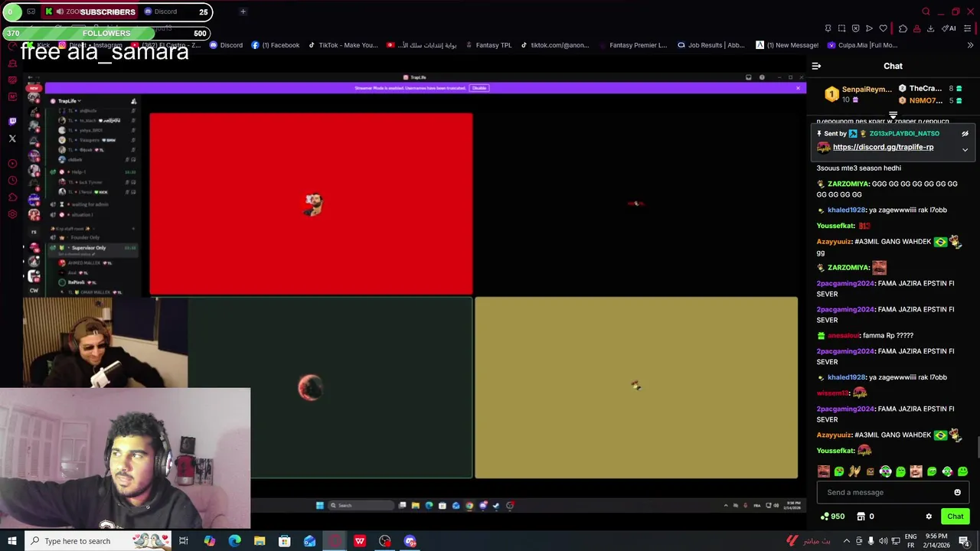The width and height of the screenshot is (980, 551).
Task: Open File Explorer from taskbar
Action: click(x=260, y=541)
